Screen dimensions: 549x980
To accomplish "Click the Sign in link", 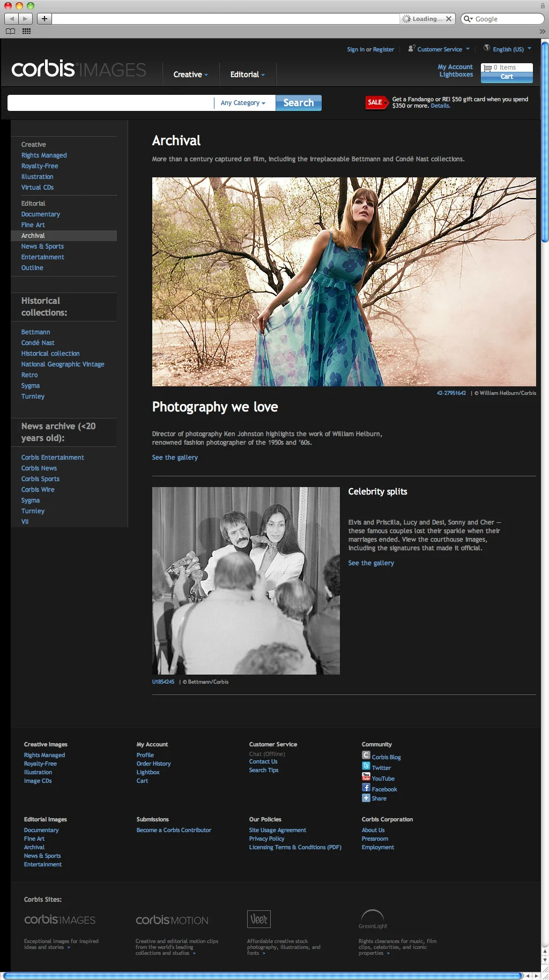I will click(355, 49).
